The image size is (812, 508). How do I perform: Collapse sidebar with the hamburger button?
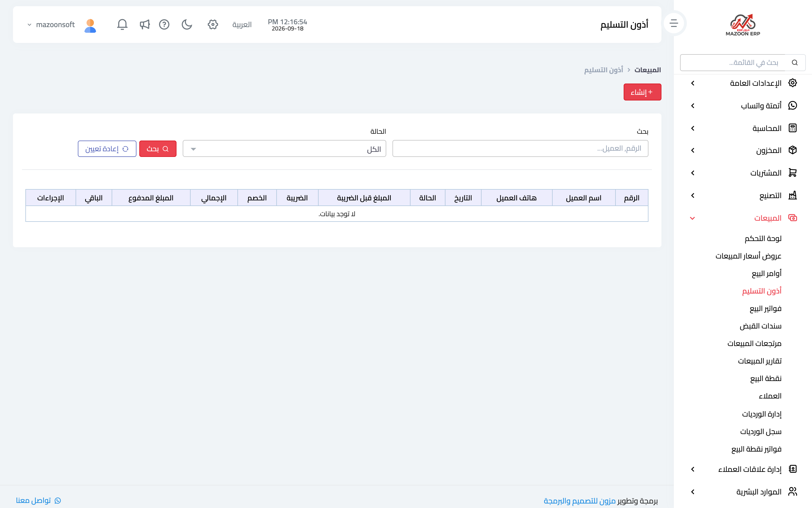tap(674, 23)
